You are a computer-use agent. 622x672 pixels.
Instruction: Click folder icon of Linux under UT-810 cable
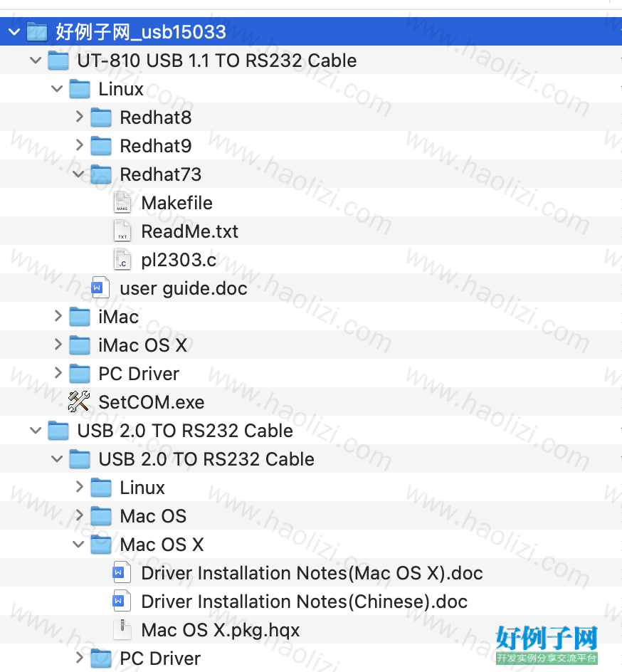coord(80,89)
